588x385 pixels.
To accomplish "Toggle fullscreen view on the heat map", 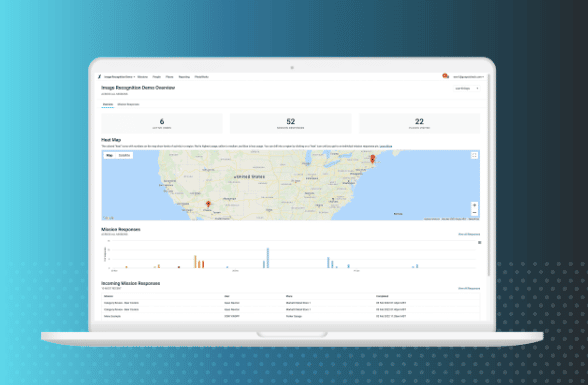I will [x=474, y=155].
